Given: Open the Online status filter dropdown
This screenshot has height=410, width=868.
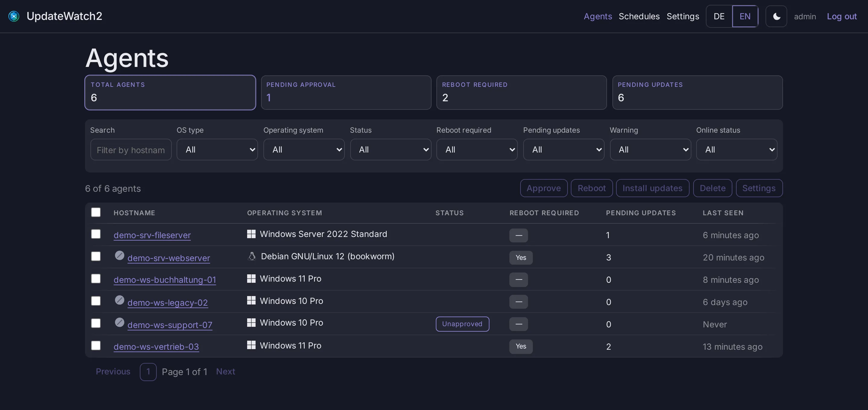Looking at the screenshot, I should click(x=737, y=149).
